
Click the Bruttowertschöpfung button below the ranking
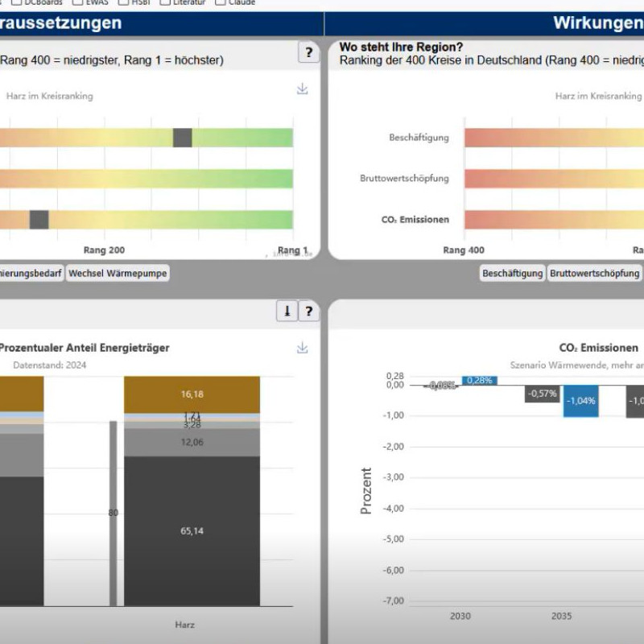[x=594, y=274]
